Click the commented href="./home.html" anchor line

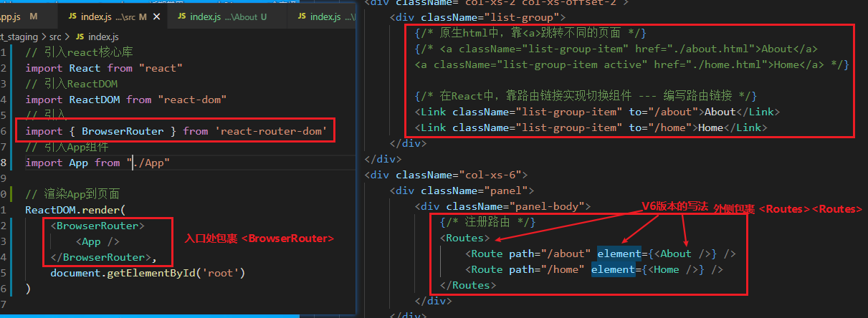(631, 65)
